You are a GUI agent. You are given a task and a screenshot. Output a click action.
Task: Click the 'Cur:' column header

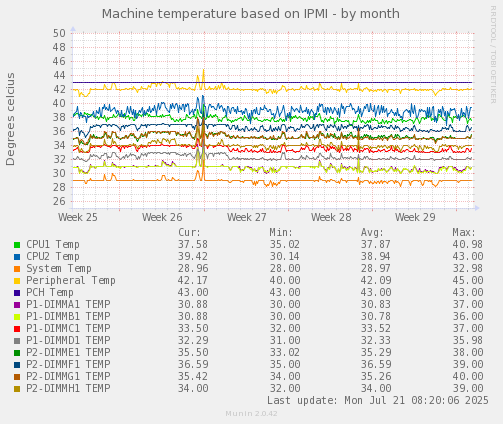(189, 232)
